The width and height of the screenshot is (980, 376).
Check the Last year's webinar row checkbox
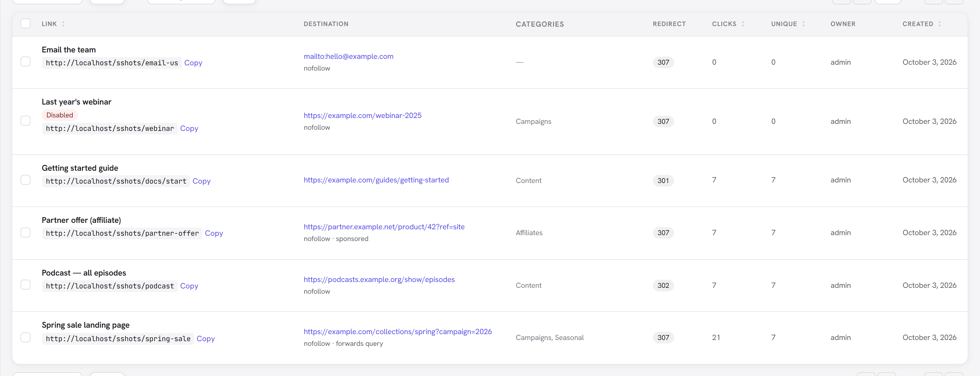click(25, 121)
